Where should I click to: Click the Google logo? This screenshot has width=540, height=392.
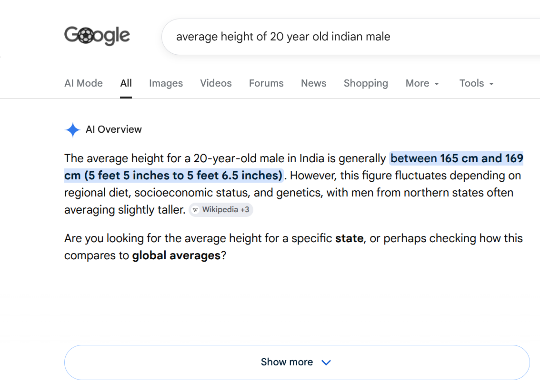coord(97,36)
